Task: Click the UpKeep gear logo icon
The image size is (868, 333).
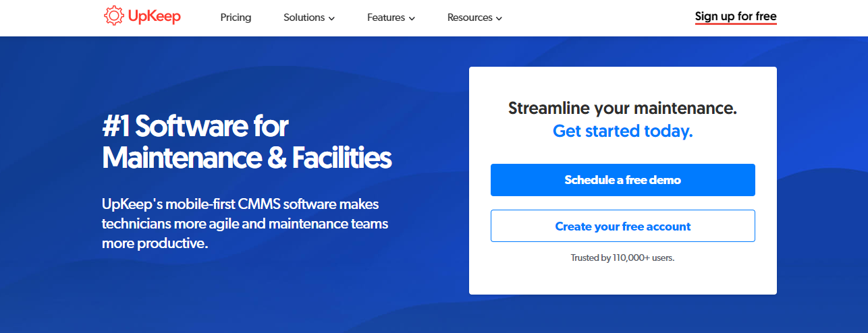Action: tap(114, 16)
